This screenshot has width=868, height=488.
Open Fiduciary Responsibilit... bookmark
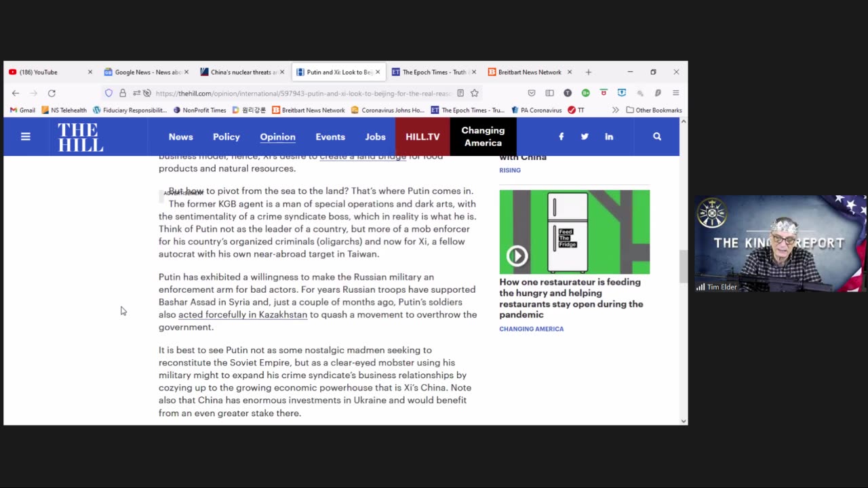[130, 110]
